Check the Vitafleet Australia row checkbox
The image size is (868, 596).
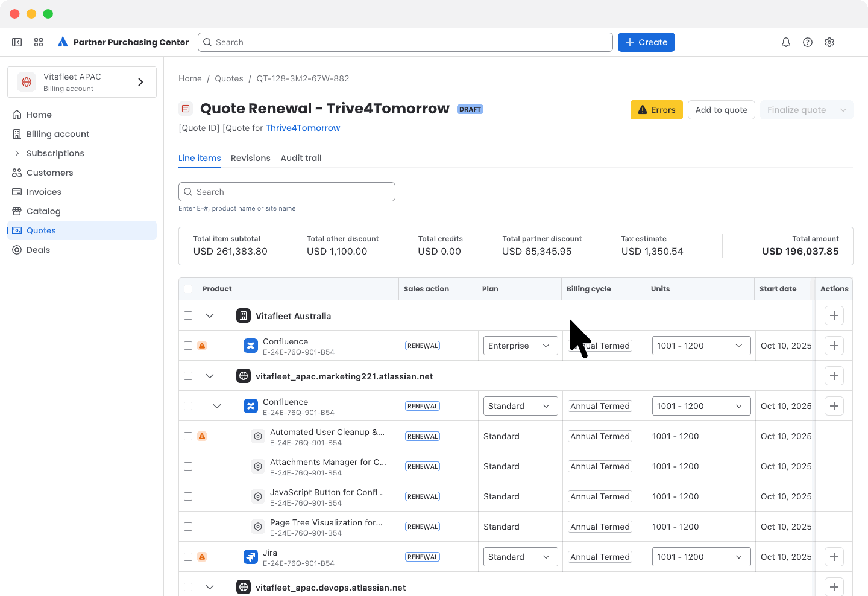point(188,315)
